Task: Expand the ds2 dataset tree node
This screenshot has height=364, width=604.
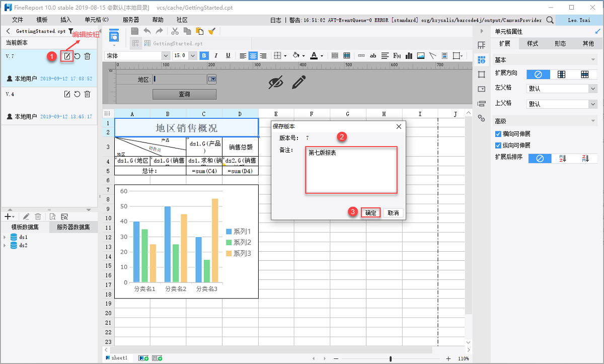Action: coord(5,245)
